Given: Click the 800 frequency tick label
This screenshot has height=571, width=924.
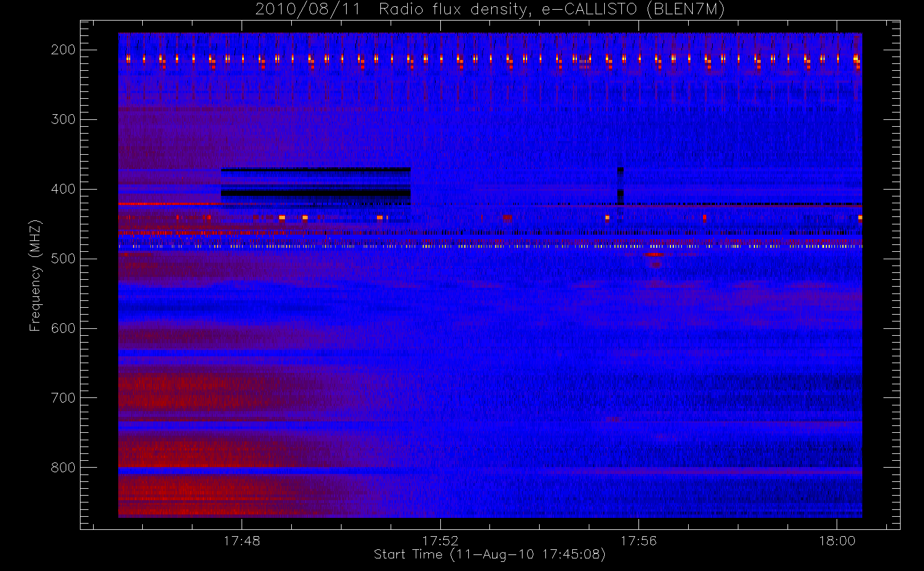Looking at the screenshot, I should coord(63,468).
